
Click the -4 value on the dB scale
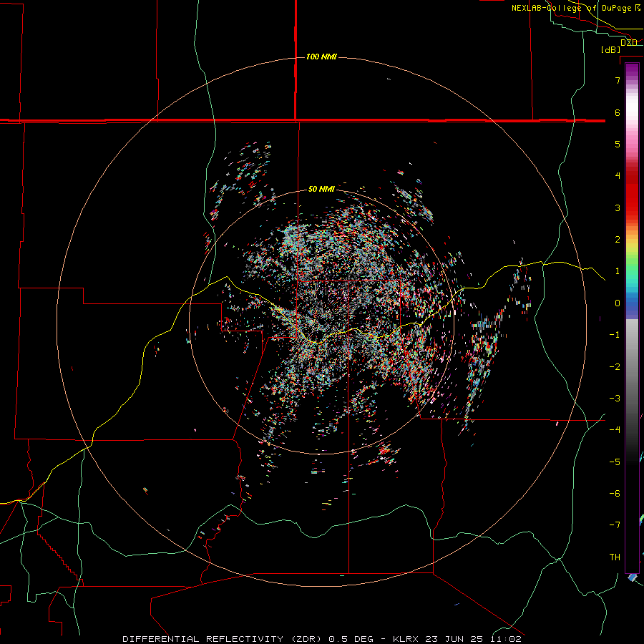(x=615, y=430)
